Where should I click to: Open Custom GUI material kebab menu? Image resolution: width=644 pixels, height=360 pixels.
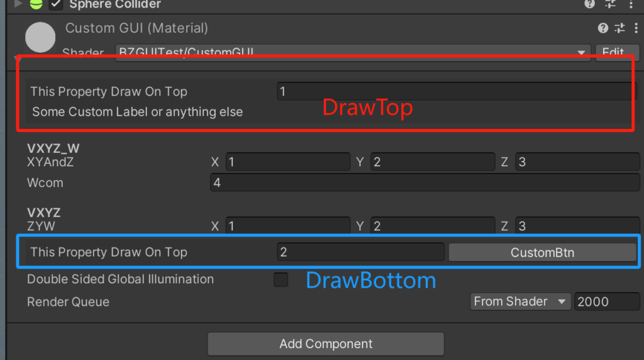[x=635, y=28]
